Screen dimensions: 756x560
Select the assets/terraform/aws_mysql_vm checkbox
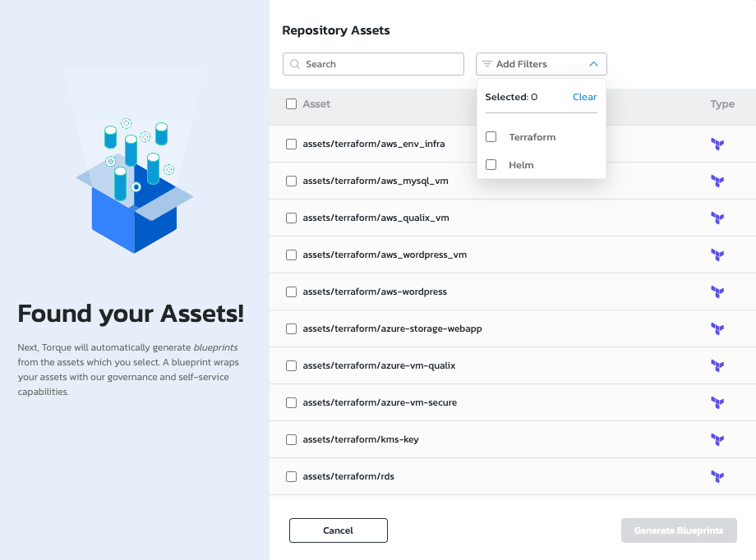click(x=291, y=181)
